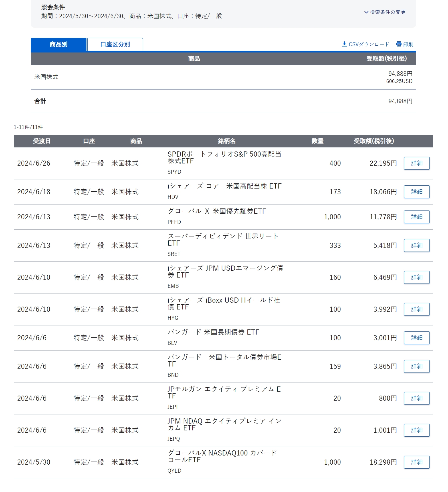Select the BLV ticker text

click(x=172, y=343)
